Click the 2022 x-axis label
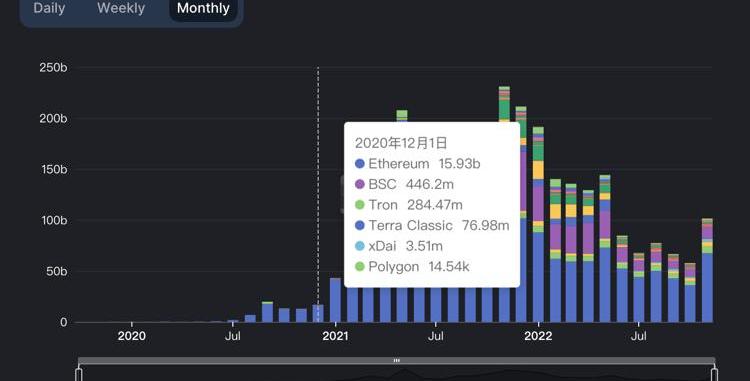Image resolution: width=750 pixels, height=381 pixels. (x=538, y=336)
